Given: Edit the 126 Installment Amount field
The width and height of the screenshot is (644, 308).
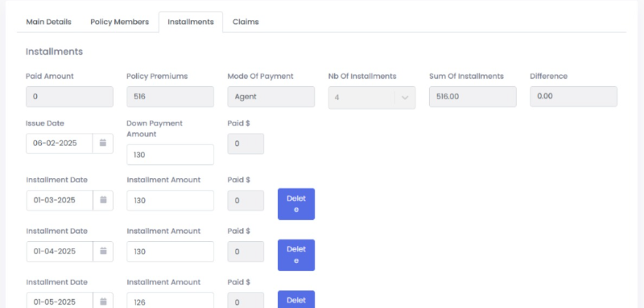Looking at the screenshot, I should [170, 301].
